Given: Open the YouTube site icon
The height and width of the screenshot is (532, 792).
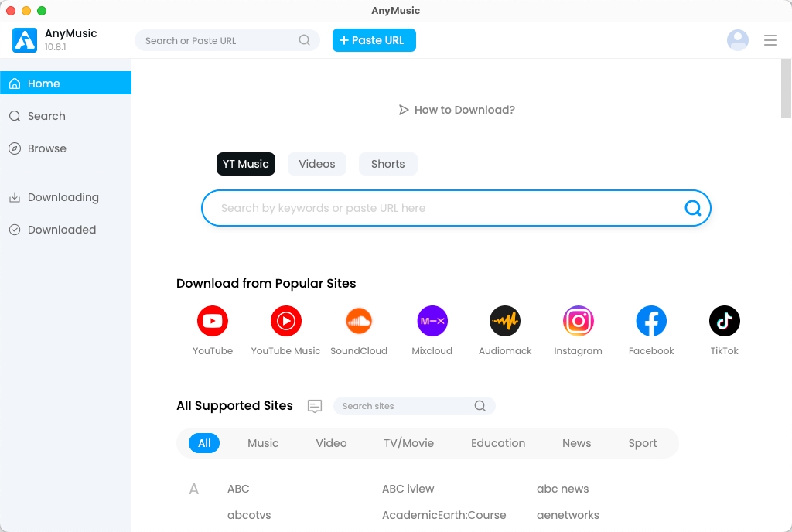Looking at the screenshot, I should click(x=213, y=321).
